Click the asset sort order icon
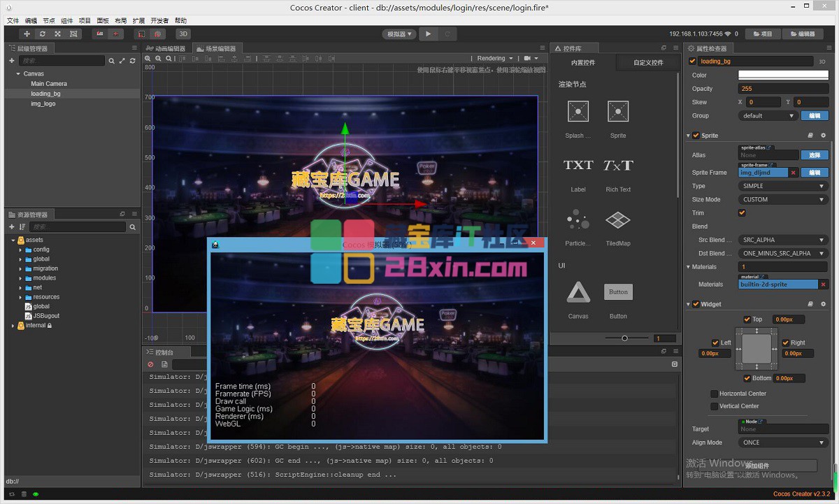 (22, 227)
